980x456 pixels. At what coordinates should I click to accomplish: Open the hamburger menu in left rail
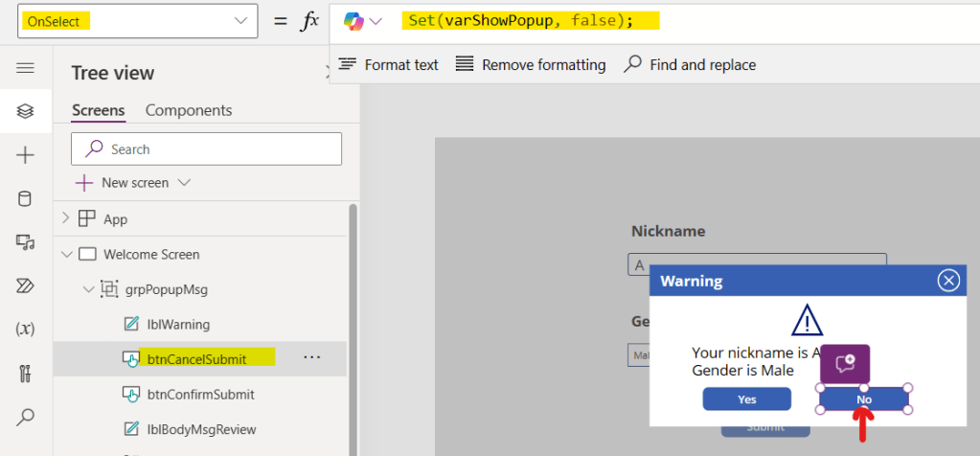(26, 68)
